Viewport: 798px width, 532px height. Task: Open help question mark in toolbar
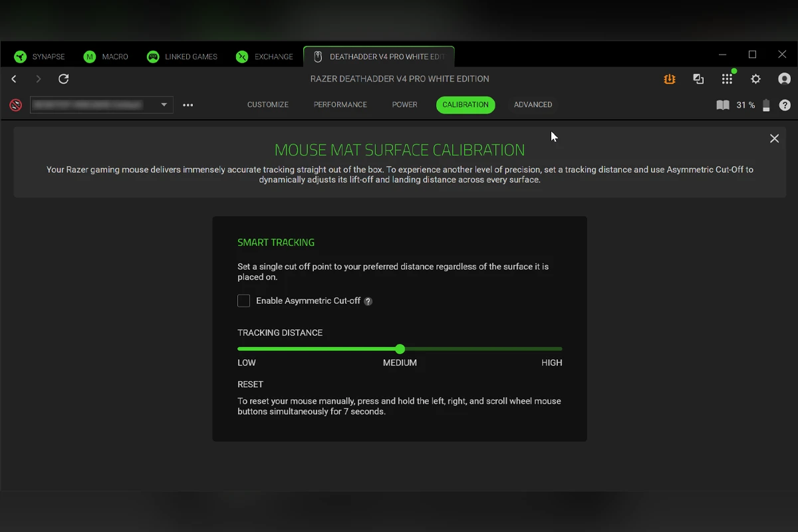785,105
